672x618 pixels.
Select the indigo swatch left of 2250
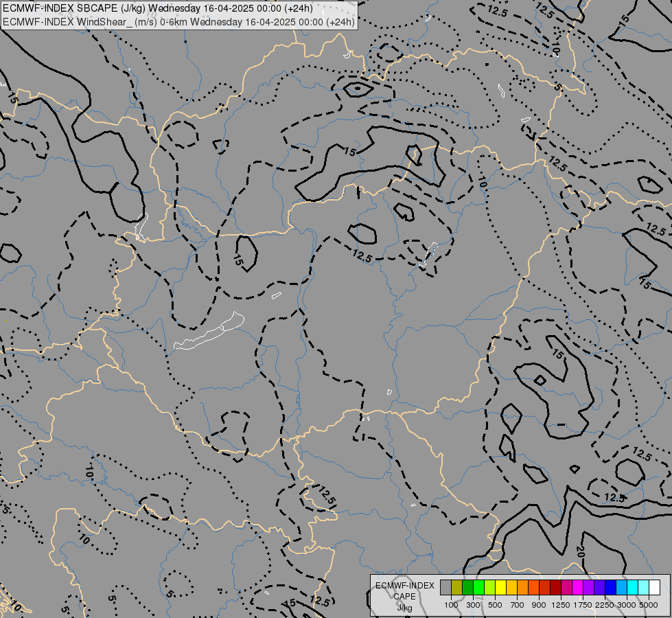click(x=599, y=587)
